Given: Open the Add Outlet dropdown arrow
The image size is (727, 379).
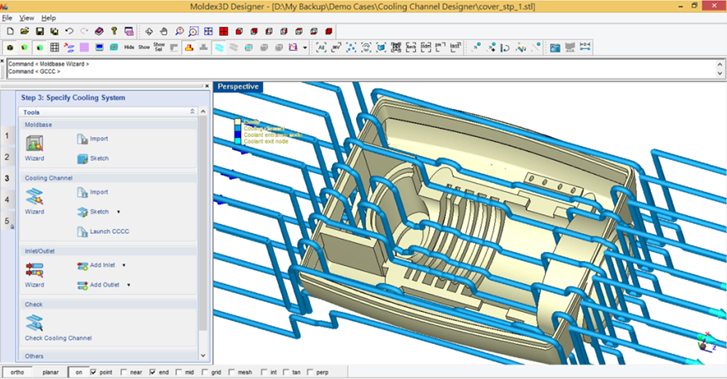Looking at the screenshot, I should [x=128, y=285].
